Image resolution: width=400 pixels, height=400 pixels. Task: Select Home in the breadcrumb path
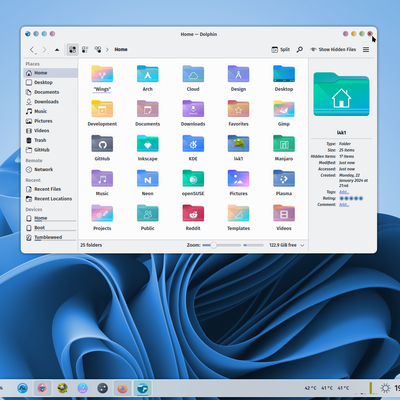click(x=121, y=49)
